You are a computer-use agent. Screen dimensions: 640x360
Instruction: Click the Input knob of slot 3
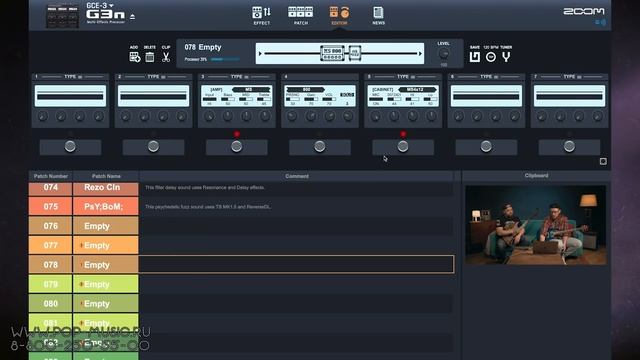(209, 116)
